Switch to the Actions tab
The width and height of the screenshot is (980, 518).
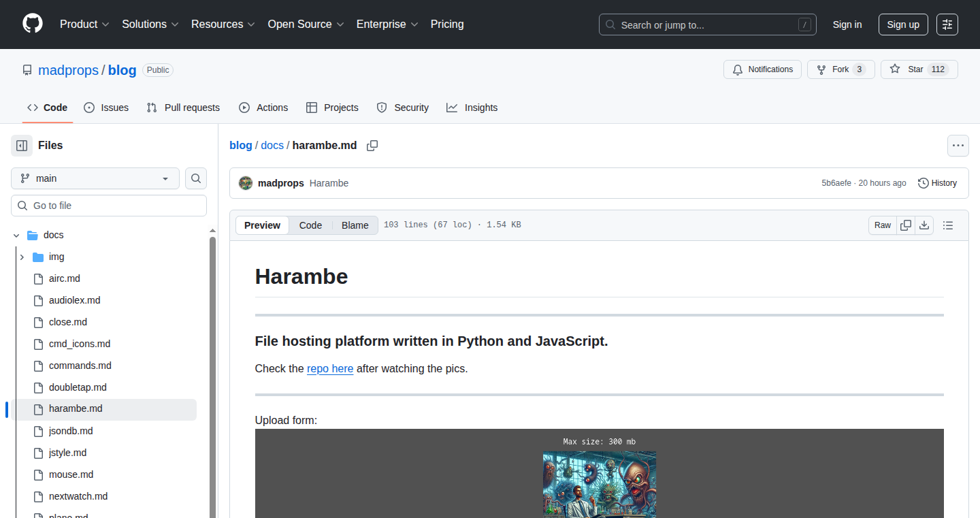(263, 108)
